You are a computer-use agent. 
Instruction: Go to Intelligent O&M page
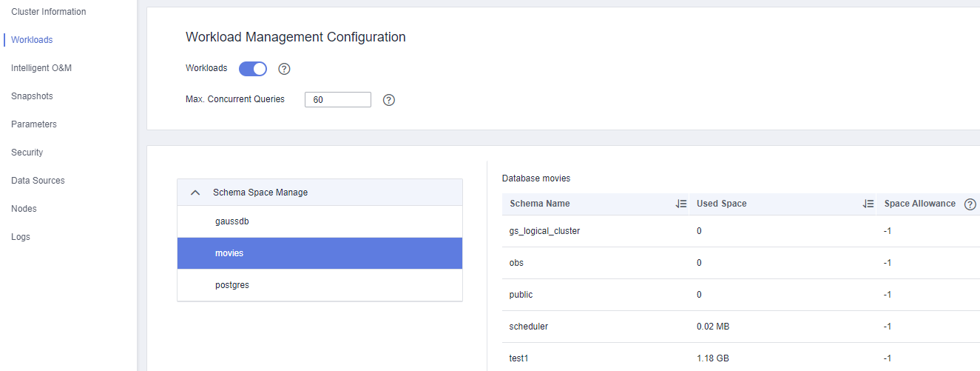(41, 68)
